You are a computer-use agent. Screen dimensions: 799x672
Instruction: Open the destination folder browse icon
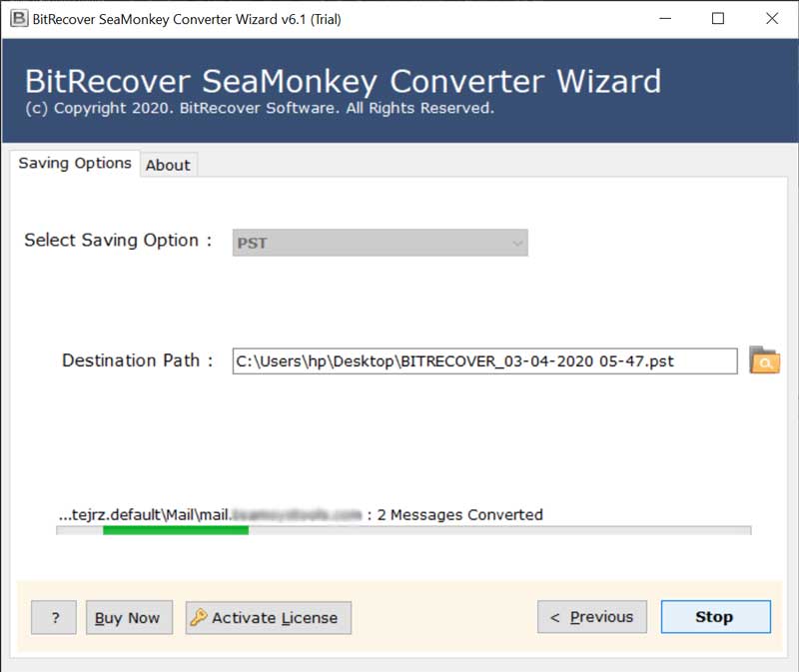(x=764, y=360)
